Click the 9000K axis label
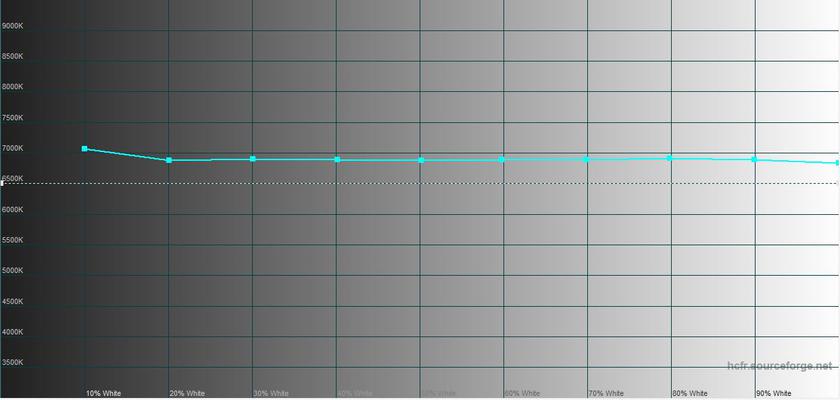The width and height of the screenshot is (840, 400). click(x=13, y=26)
